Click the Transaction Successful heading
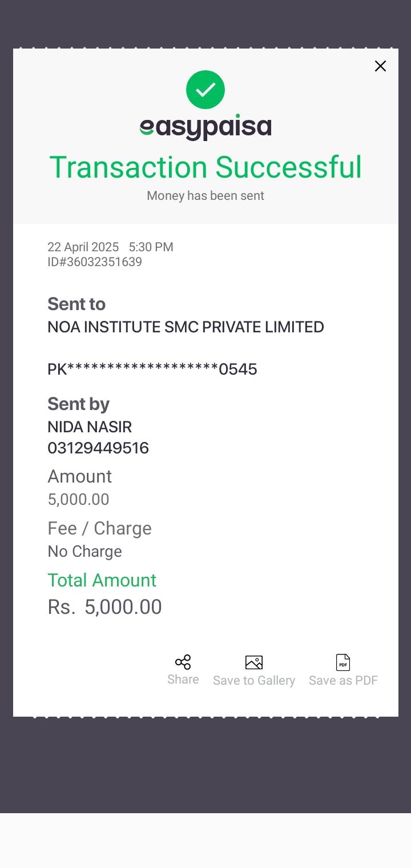 coord(205,167)
